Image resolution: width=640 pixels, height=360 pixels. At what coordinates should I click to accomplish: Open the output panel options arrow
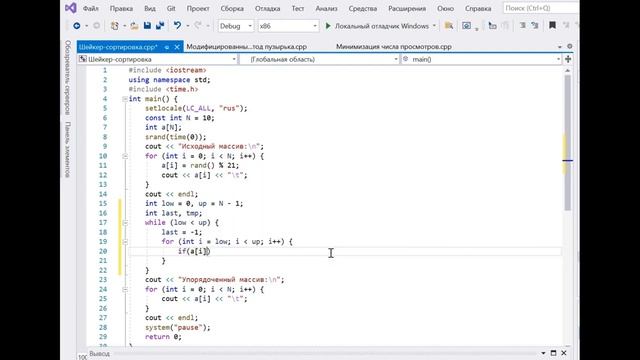pyautogui.click(x=543, y=353)
